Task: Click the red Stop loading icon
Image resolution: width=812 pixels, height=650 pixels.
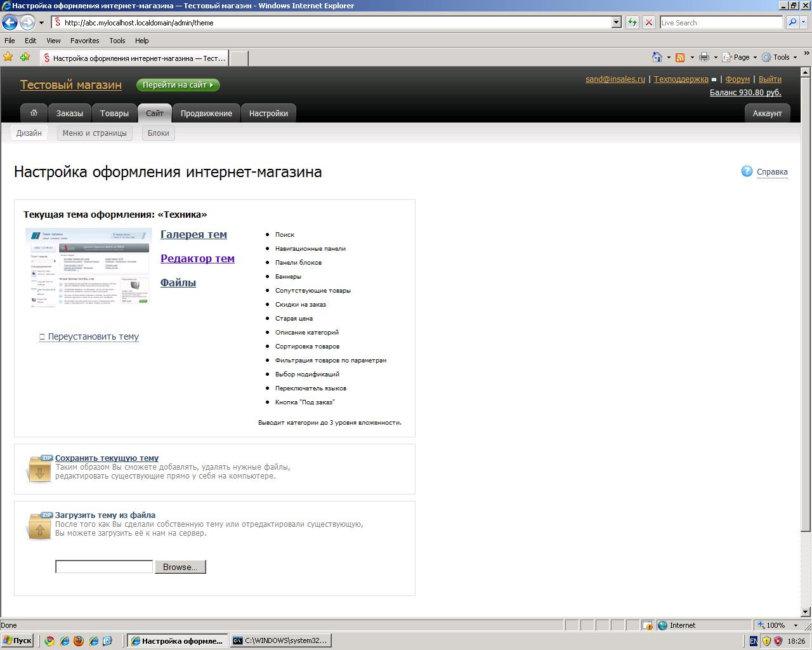Action: [648, 22]
